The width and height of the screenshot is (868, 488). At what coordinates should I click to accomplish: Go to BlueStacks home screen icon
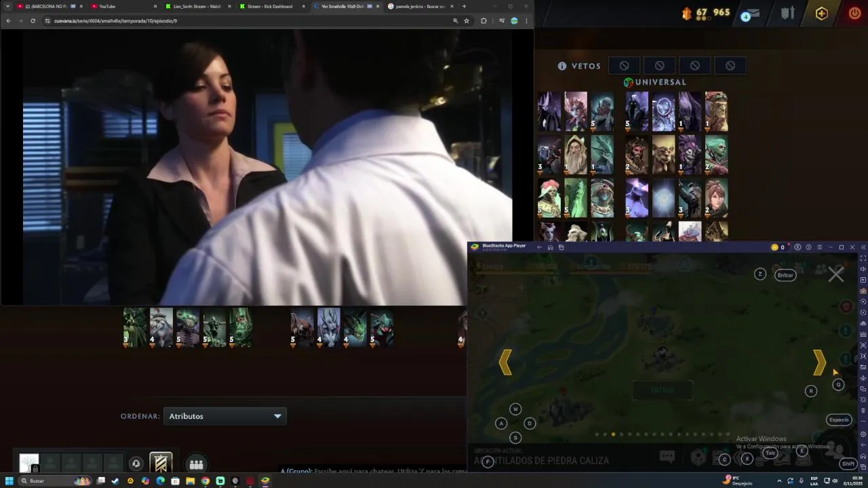[x=550, y=247]
